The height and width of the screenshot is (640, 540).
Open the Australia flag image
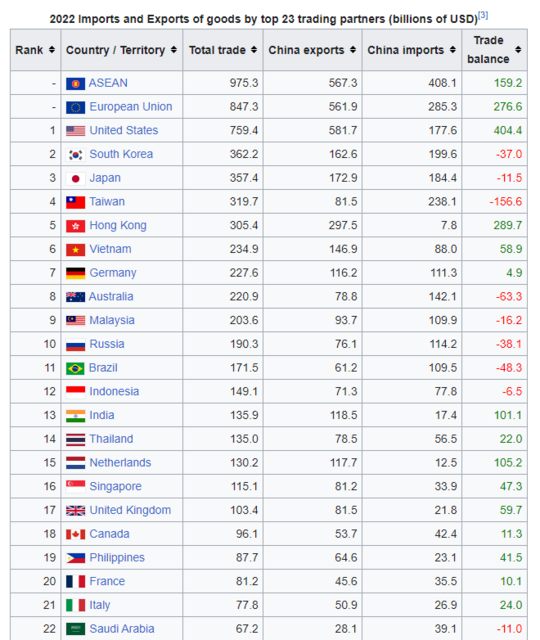(76, 297)
